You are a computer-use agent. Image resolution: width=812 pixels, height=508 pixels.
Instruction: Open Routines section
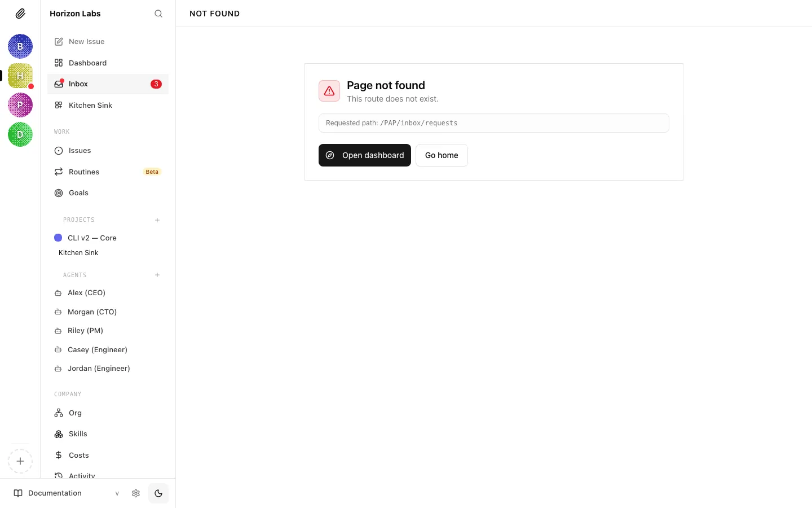point(108,172)
